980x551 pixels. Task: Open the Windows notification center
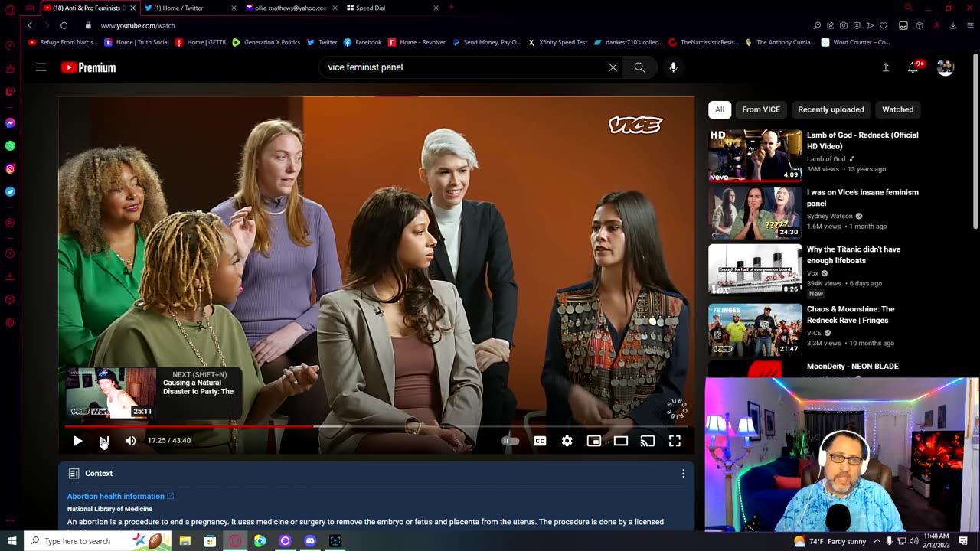[963, 541]
